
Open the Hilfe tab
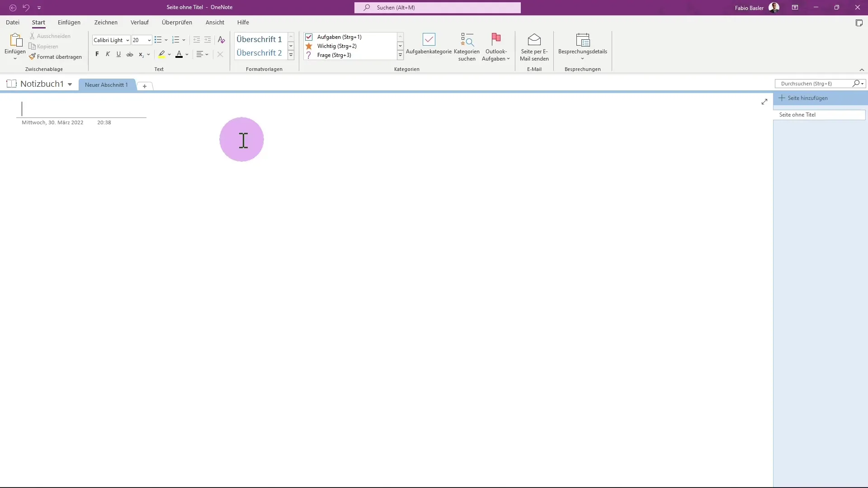click(x=243, y=22)
